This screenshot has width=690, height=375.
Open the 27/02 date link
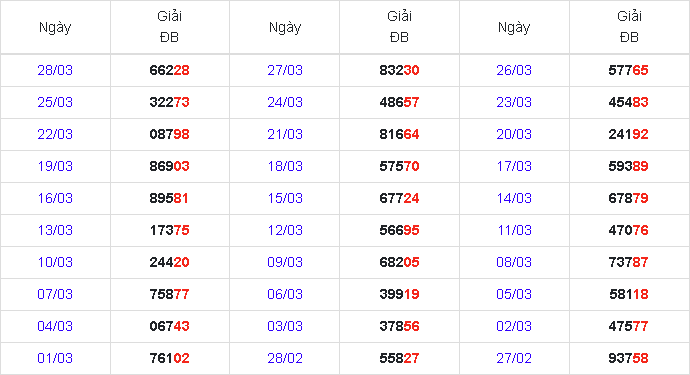514,358
